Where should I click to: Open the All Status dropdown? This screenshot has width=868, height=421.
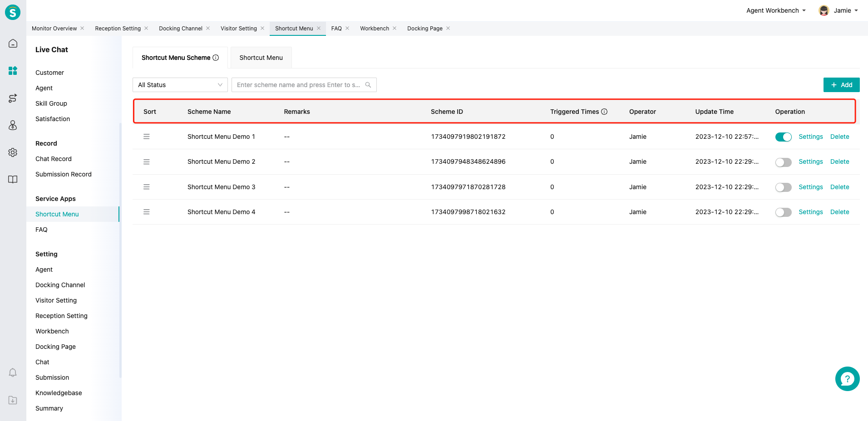pos(180,85)
